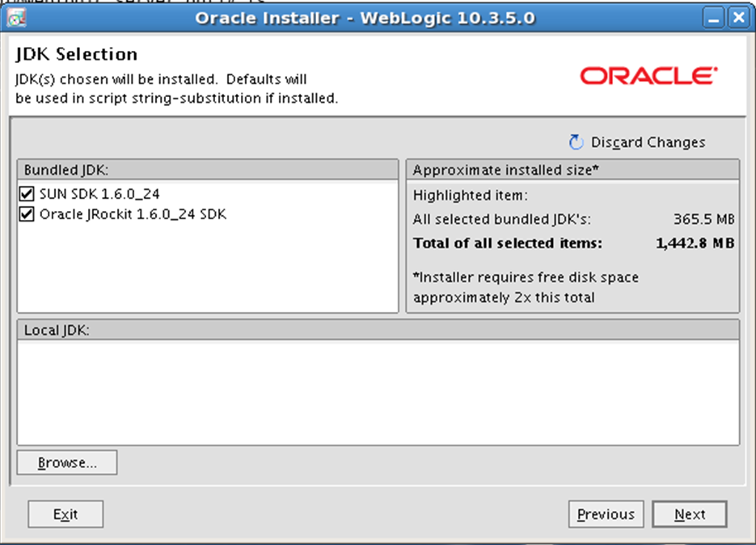Viewport: 756px width, 545px height.
Task: Click the installer window menu icon
Action: coord(16,19)
